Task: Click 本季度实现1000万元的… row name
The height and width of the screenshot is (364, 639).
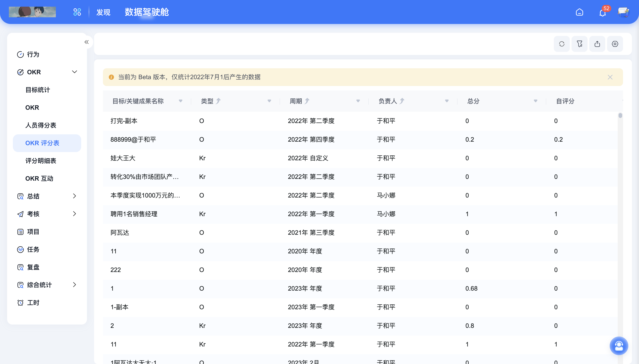Action: (x=145, y=195)
